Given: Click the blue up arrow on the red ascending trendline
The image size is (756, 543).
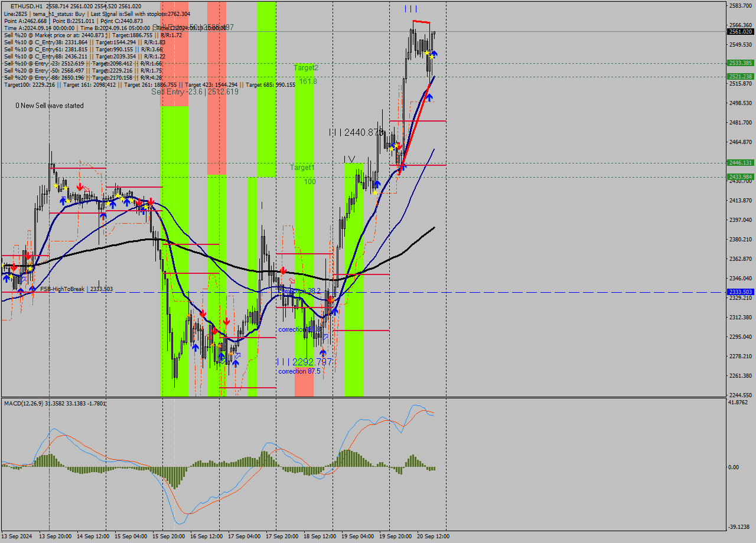Looking at the screenshot, I should pyautogui.click(x=429, y=97).
